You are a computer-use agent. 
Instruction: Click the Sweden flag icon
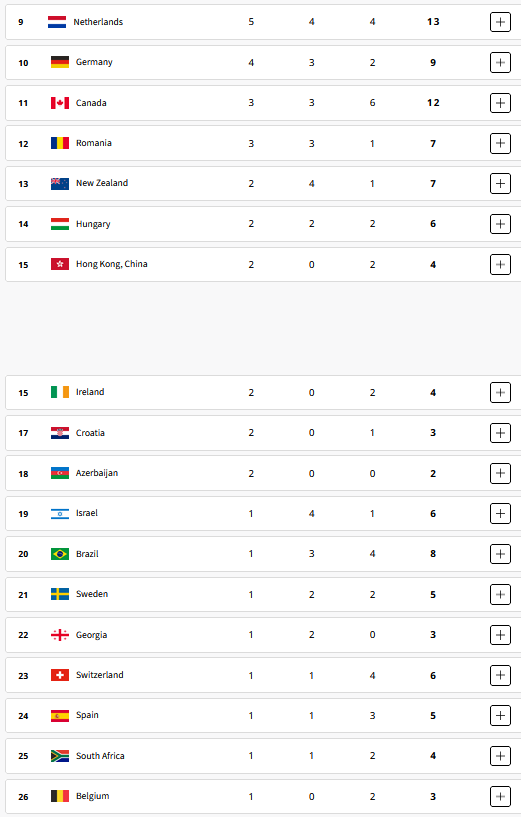[60, 594]
